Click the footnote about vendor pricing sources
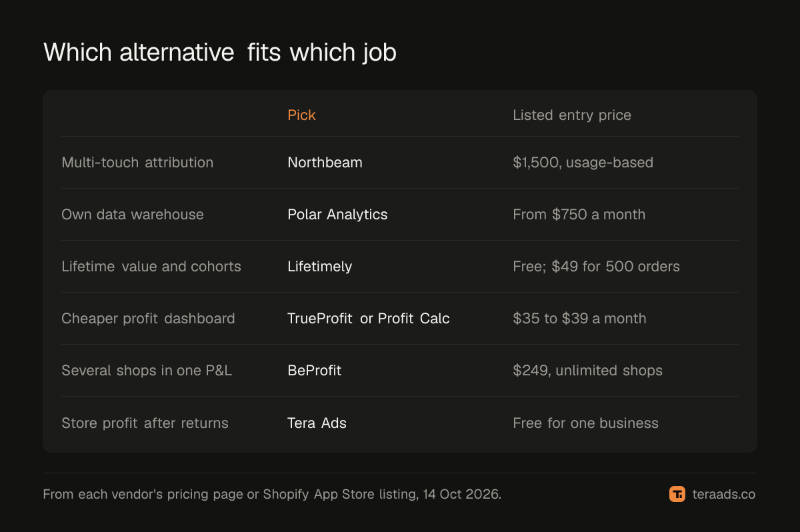 [x=272, y=494]
